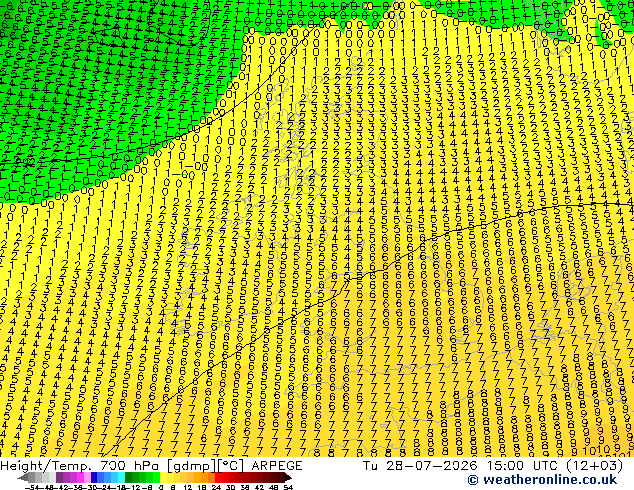
Task: Select the dark green swatch in the legend
Action: [128, 478]
